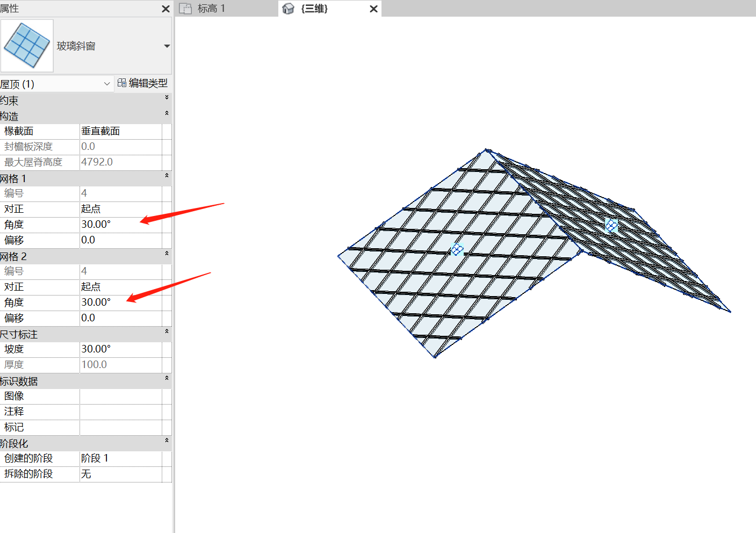Collapse the 构造 section
The width and height of the screenshot is (756, 533).
tap(167, 113)
